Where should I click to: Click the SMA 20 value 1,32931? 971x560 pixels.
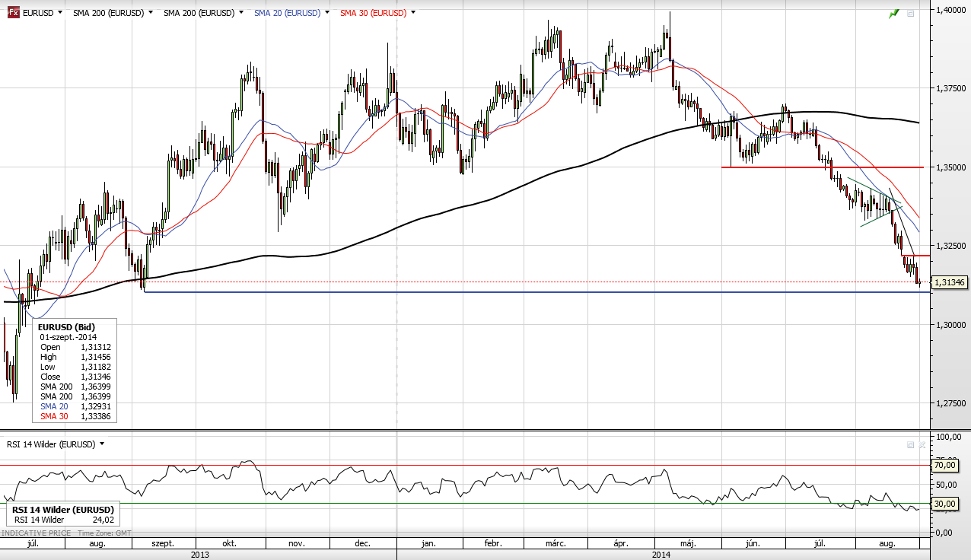point(96,406)
